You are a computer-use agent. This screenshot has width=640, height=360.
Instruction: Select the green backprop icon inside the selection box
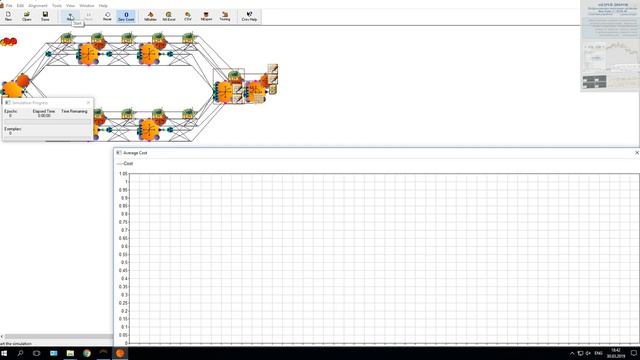(234, 76)
